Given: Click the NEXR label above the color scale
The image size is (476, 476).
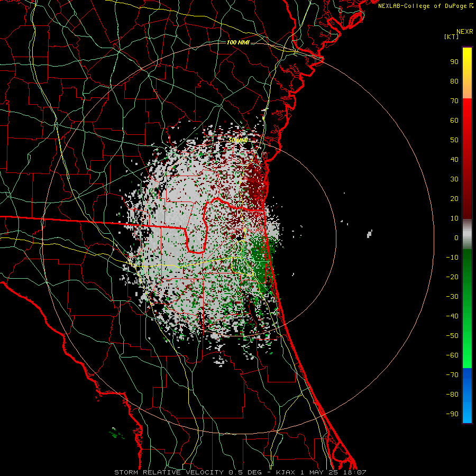Looking at the screenshot, I should [464, 32].
